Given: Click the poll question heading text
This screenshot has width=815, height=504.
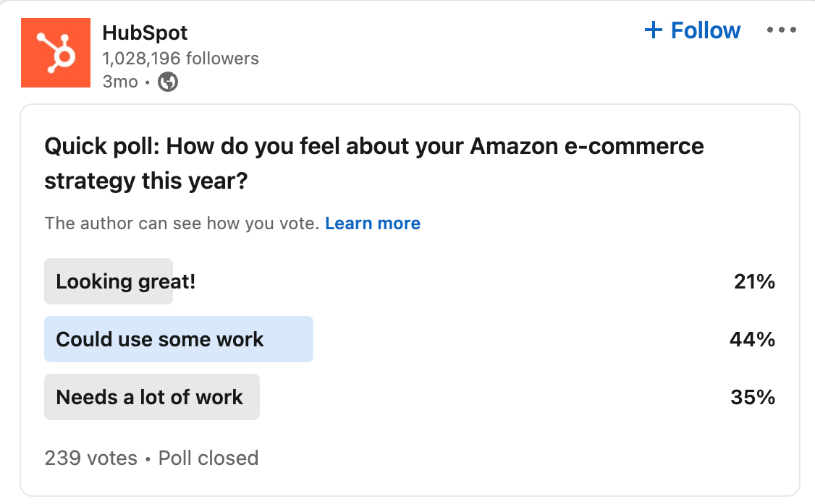Looking at the screenshot, I should coord(373,163).
